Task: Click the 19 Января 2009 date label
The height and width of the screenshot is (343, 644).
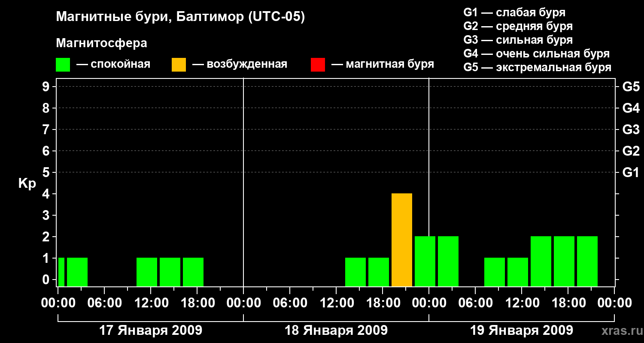Action: click(x=522, y=331)
